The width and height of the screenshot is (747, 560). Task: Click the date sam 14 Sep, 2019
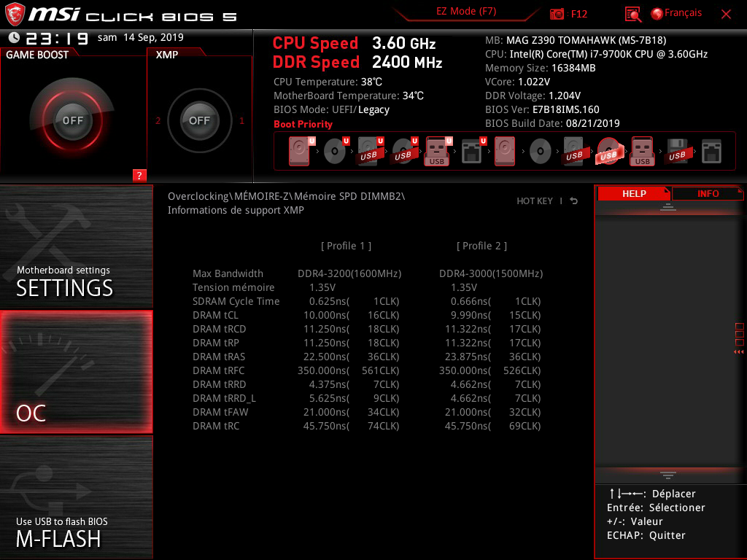(141, 38)
